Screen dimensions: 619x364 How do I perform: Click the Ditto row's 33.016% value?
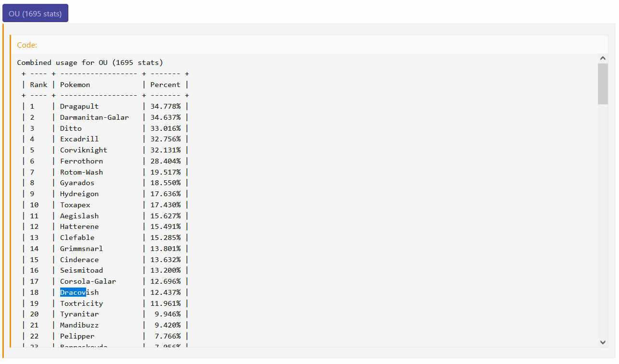[165, 128]
